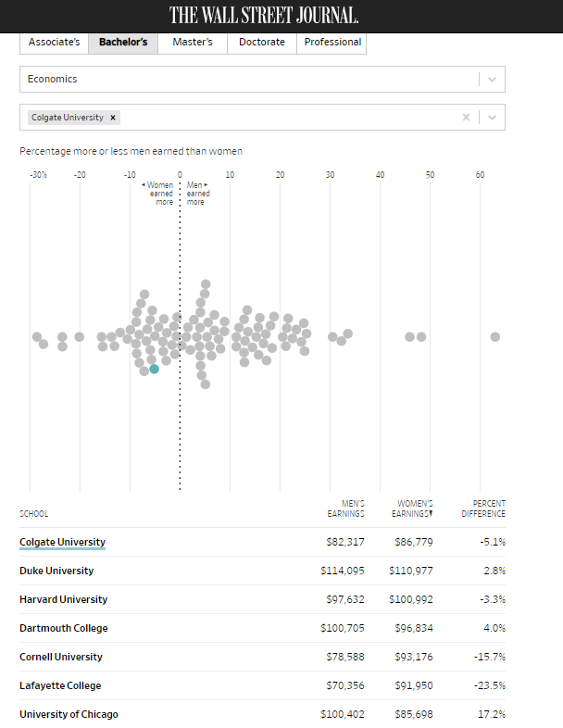The image size is (563, 728).
Task: Expand the school selector chevron arrow
Action: pyautogui.click(x=492, y=118)
